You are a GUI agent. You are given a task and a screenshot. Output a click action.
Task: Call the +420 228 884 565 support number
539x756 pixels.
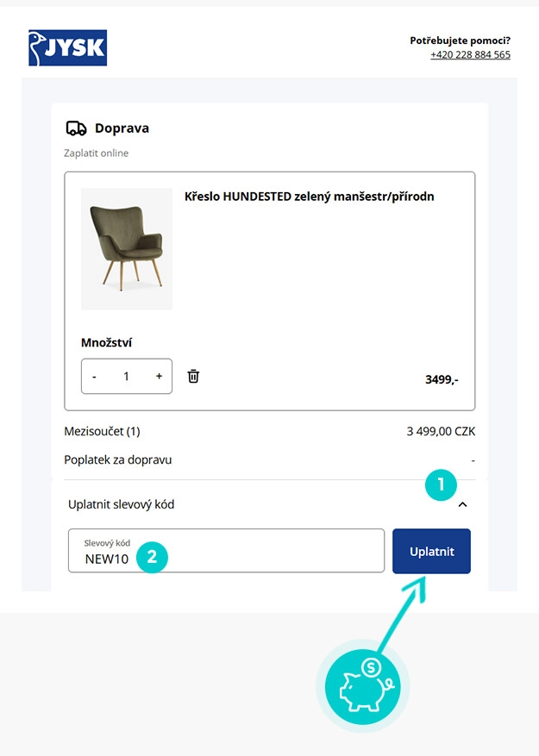point(469,53)
